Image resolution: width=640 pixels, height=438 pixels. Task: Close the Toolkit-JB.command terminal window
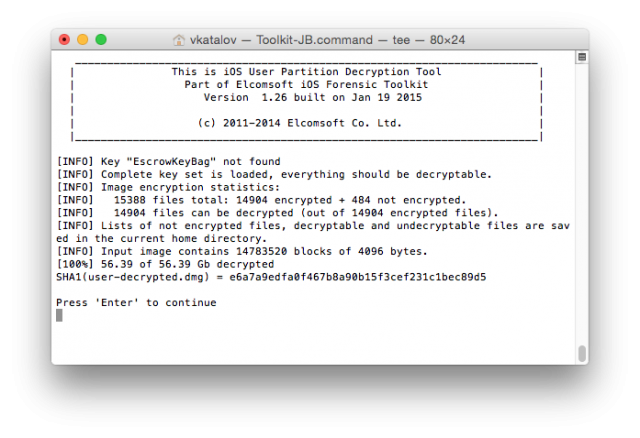65,40
